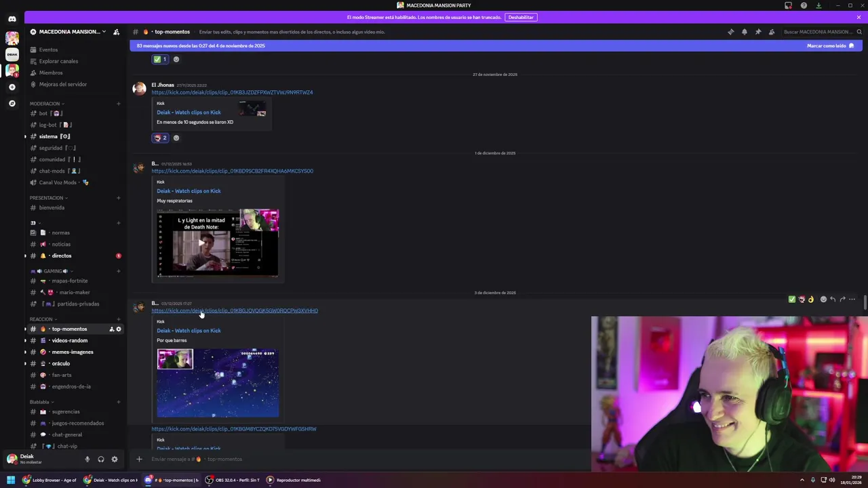Image resolution: width=868 pixels, height=488 pixels.
Task: Deafen headphones toggle in user panel
Action: click(x=100, y=459)
